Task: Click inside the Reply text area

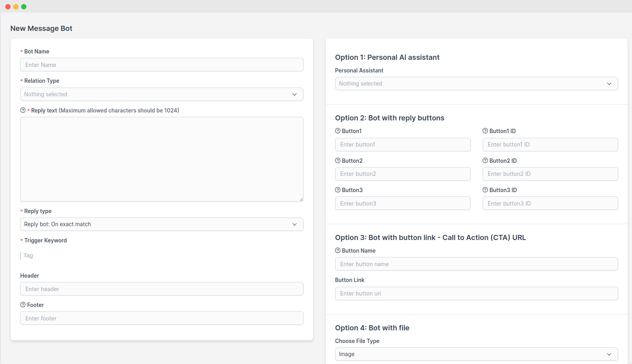Action: coord(162,159)
